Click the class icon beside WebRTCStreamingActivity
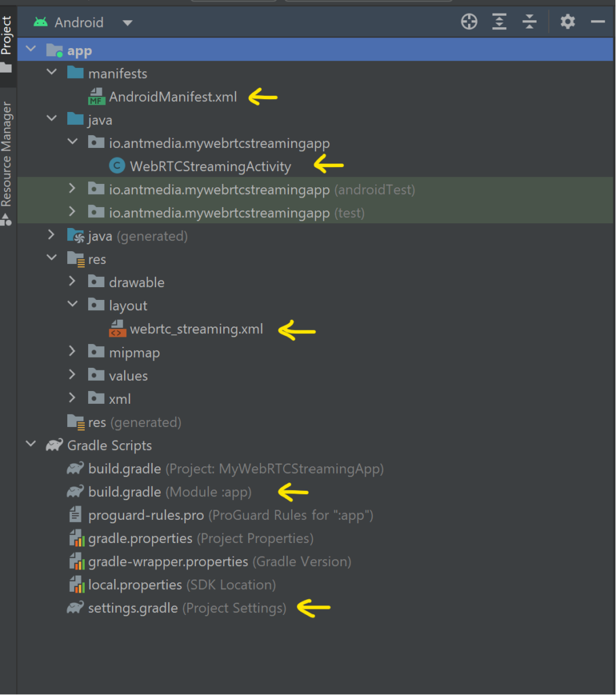Image resolution: width=616 pixels, height=695 pixels. (117, 166)
